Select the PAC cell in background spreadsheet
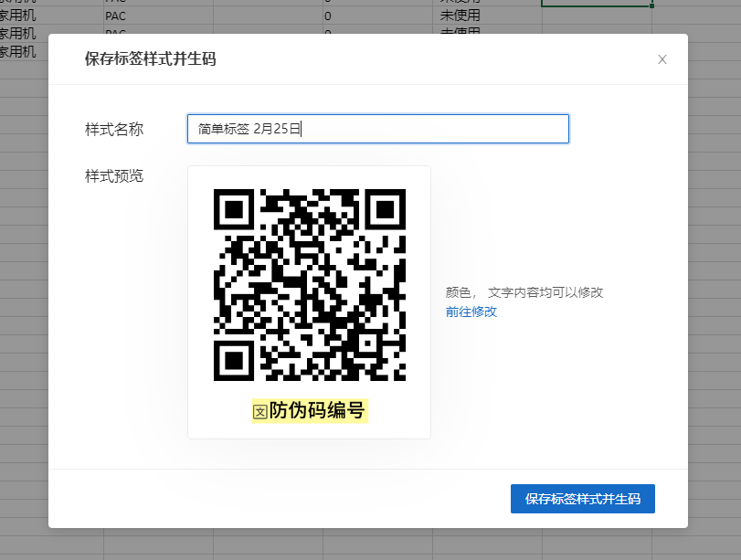Viewport: 741px width, 560px height. (x=158, y=16)
